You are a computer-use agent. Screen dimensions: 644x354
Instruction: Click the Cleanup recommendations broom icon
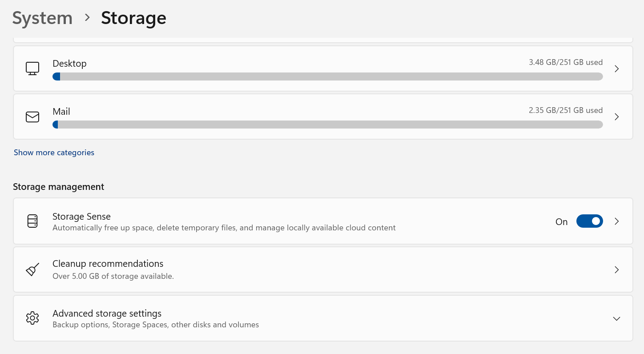coord(32,270)
